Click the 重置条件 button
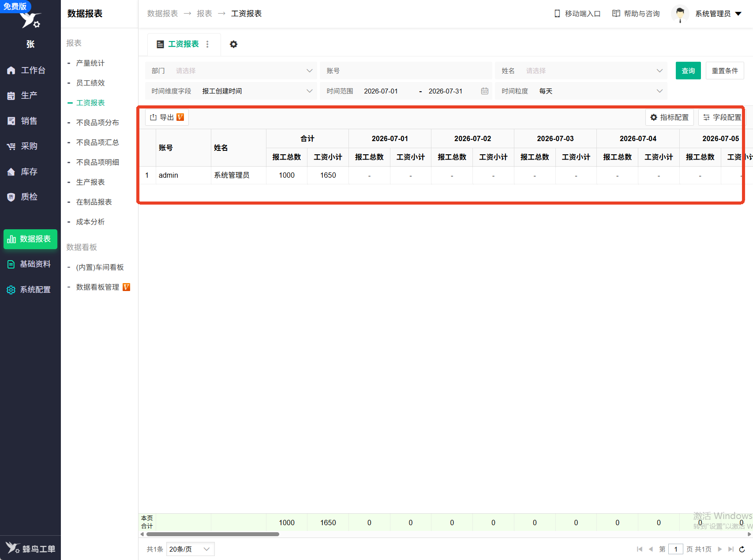 (725, 71)
